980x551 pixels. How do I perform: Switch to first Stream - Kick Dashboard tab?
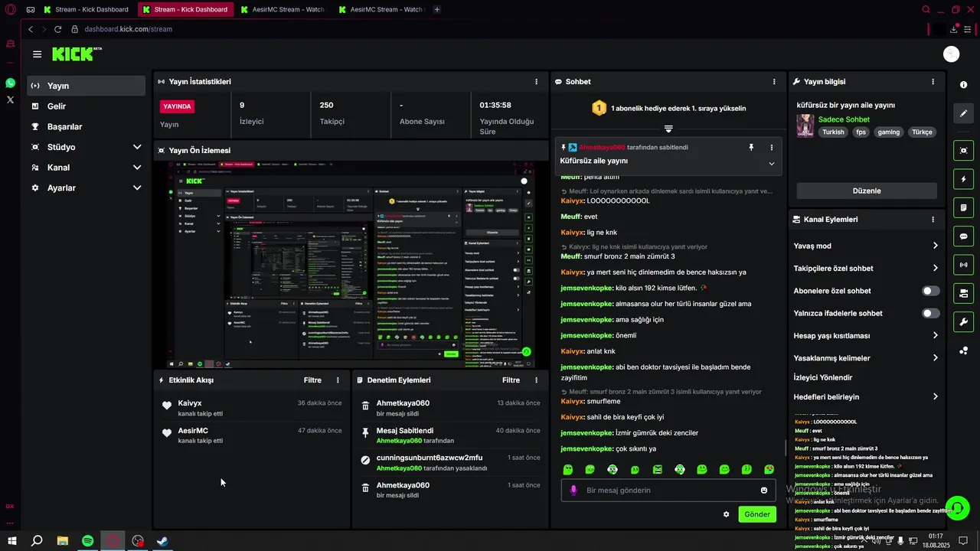coord(87,9)
